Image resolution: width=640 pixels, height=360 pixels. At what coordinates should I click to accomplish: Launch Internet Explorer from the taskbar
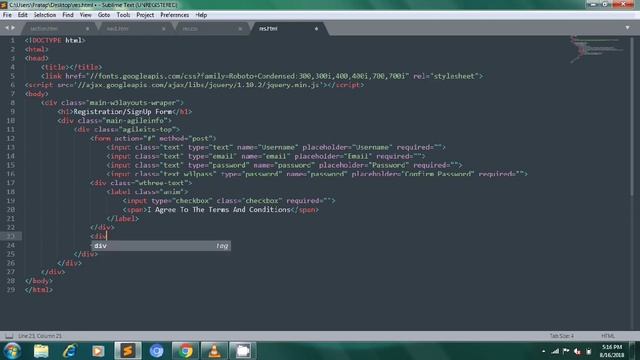pyautogui.click(x=70, y=351)
